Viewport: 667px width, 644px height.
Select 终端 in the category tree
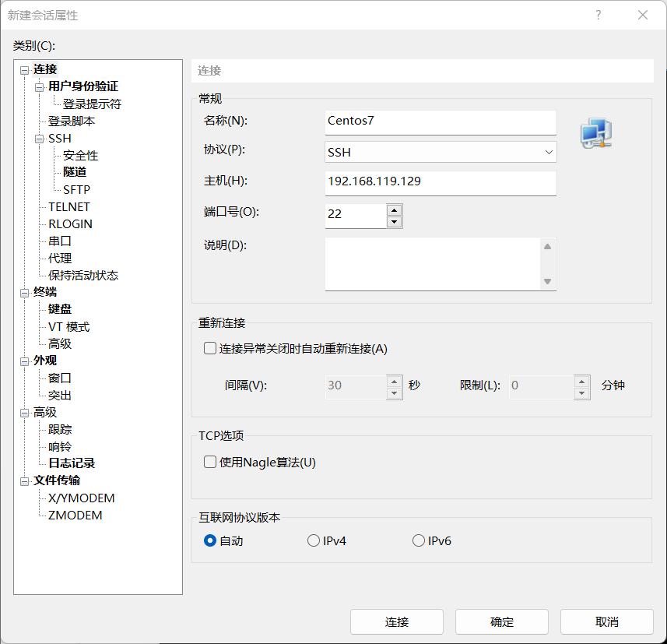(45, 292)
